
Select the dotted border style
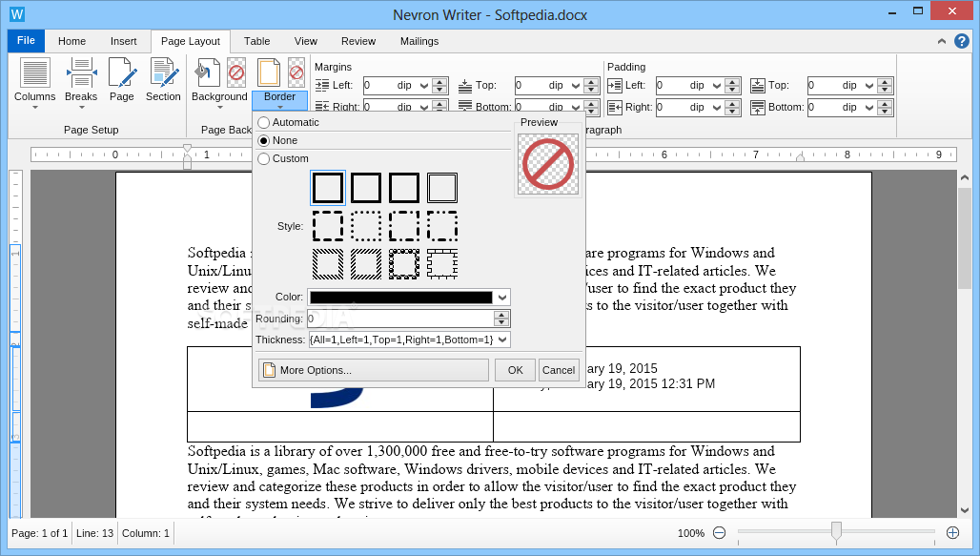[x=366, y=226]
